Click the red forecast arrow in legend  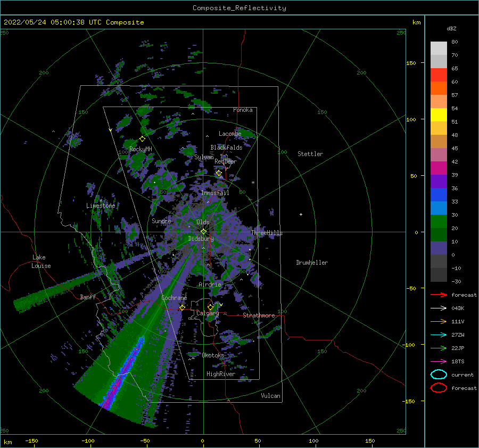(439, 295)
